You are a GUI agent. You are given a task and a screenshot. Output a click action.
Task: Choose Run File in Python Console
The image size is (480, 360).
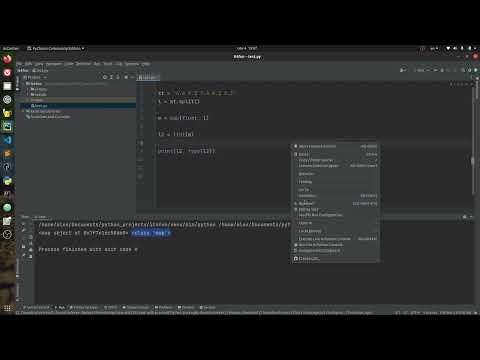(x=335, y=245)
